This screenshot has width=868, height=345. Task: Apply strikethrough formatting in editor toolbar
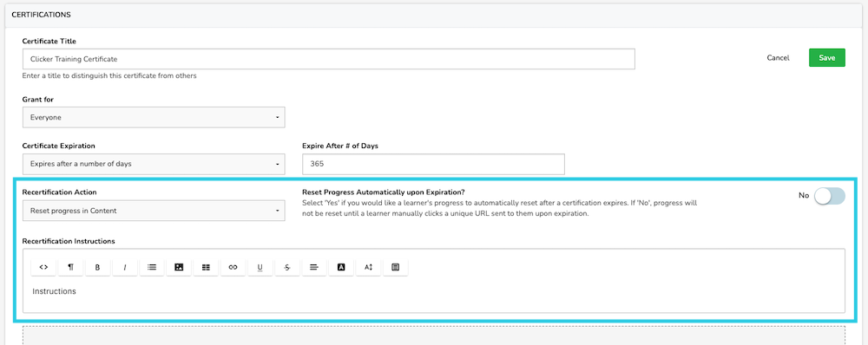(x=286, y=267)
